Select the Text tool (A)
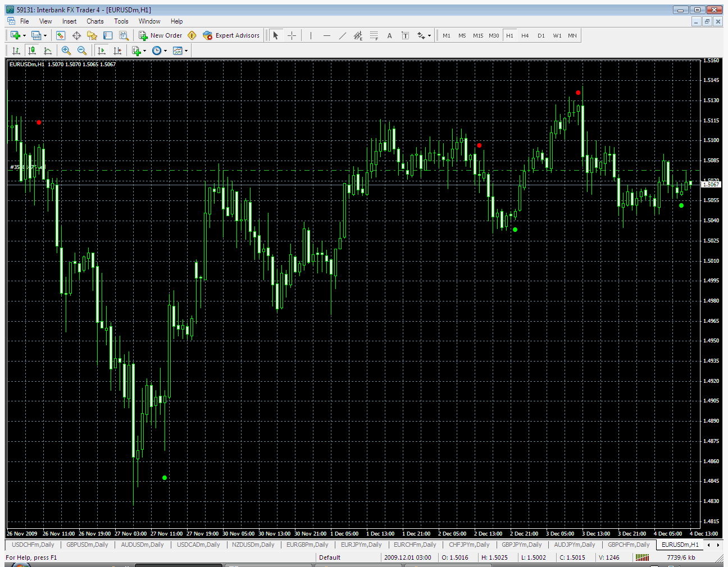Image resolution: width=728 pixels, height=567 pixels. click(389, 35)
